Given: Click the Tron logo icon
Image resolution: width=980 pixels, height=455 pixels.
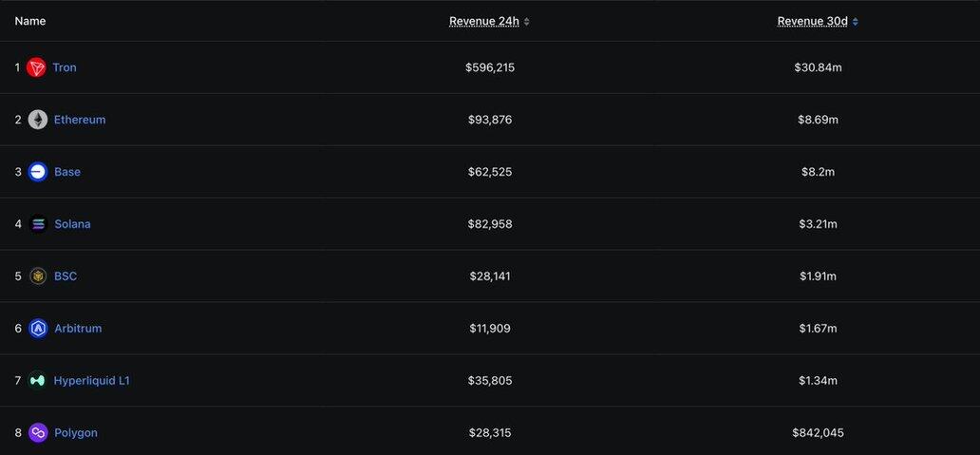Looking at the screenshot, I should [x=36, y=67].
